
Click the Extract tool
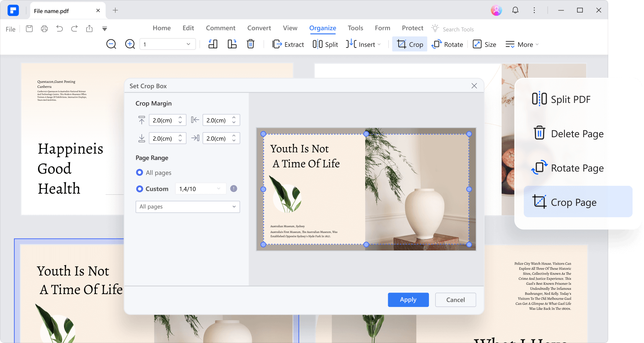(x=288, y=44)
